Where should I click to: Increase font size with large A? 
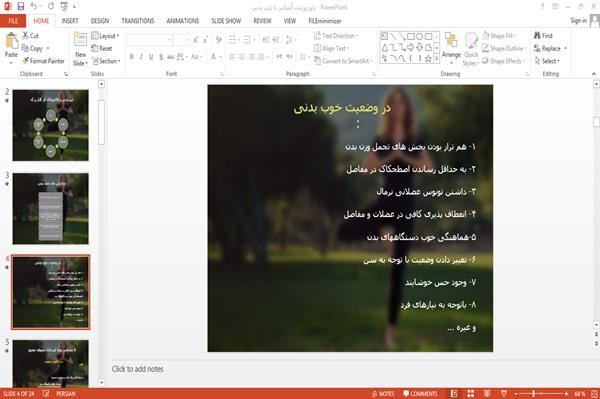196,40
